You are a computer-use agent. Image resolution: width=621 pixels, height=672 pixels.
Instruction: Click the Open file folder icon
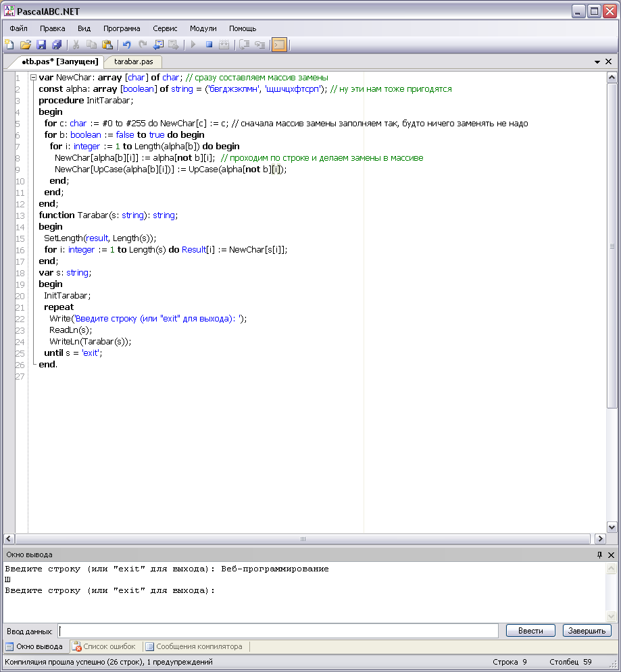pos(26,45)
